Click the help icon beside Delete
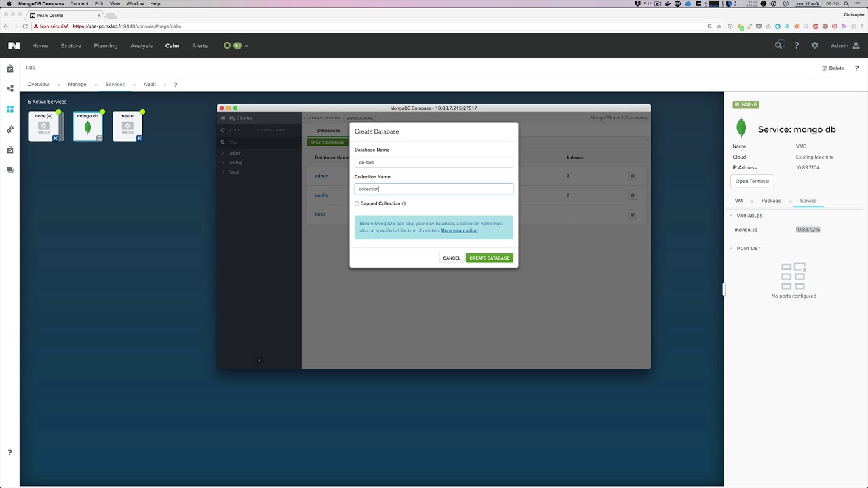This screenshot has height=488, width=868. click(857, 68)
